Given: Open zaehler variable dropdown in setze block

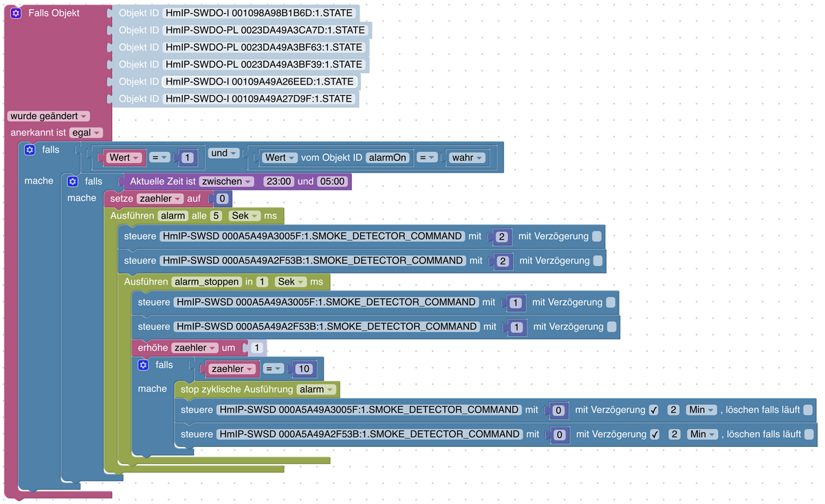Looking at the screenshot, I should 160,199.
